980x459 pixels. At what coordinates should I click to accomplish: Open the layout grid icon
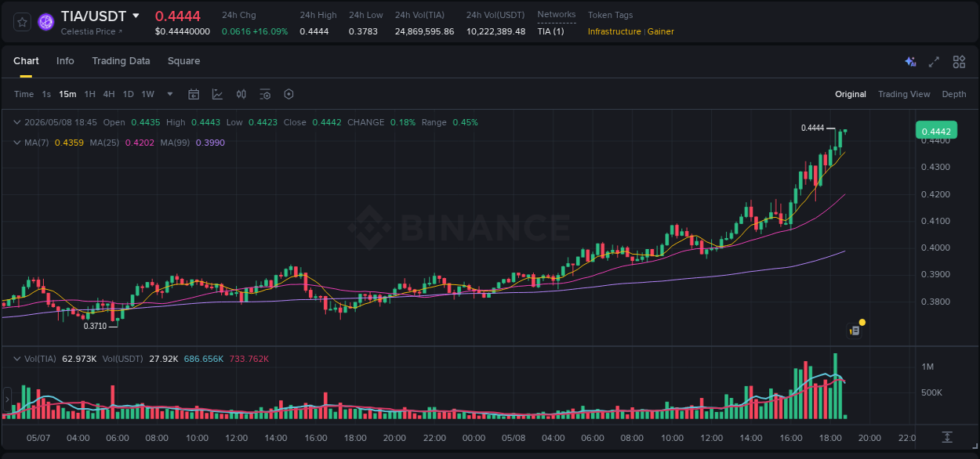pos(959,61)
